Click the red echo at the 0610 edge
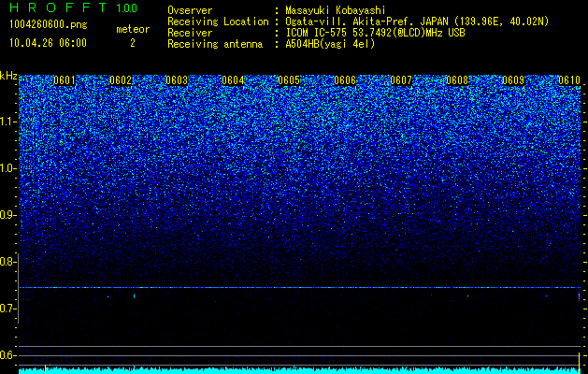Screen dimensions: 588x374 click(x=579, y=296)
